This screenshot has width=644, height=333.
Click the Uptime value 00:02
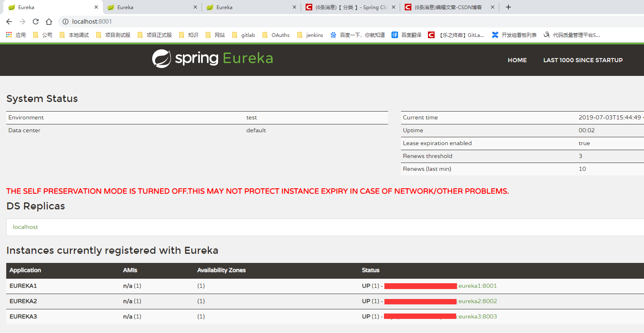[x=587, y=130]
